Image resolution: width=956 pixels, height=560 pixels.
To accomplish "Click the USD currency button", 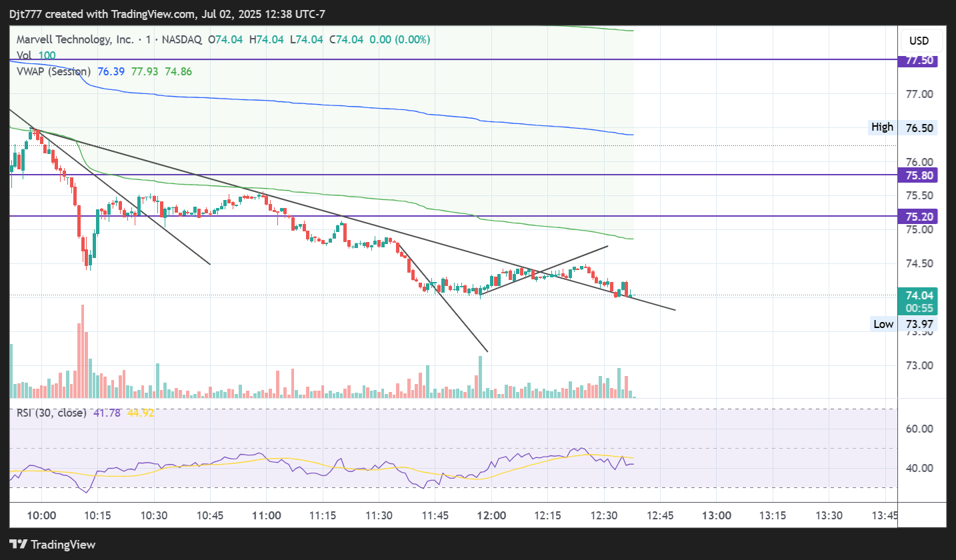I will click(x=919, y=41).
